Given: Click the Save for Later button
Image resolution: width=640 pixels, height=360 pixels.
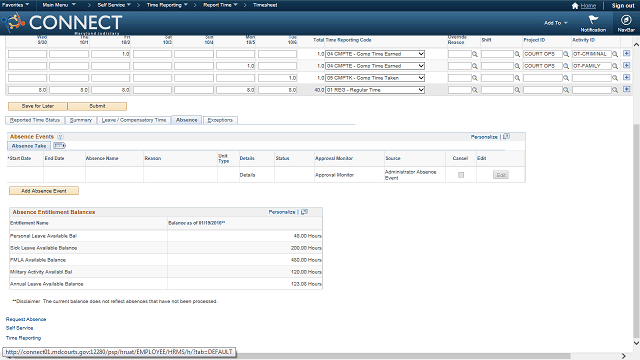Looking at the screenshot, I should [38, 106].
